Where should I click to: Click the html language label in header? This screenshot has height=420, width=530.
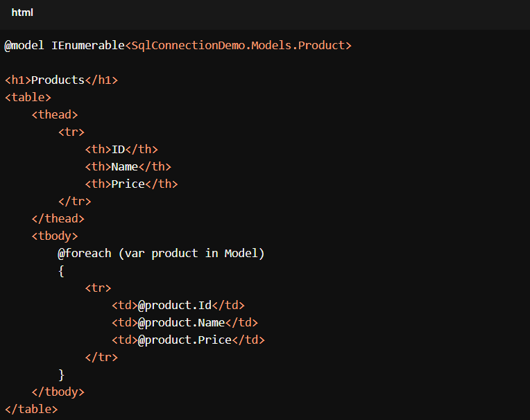pos(22,13)
